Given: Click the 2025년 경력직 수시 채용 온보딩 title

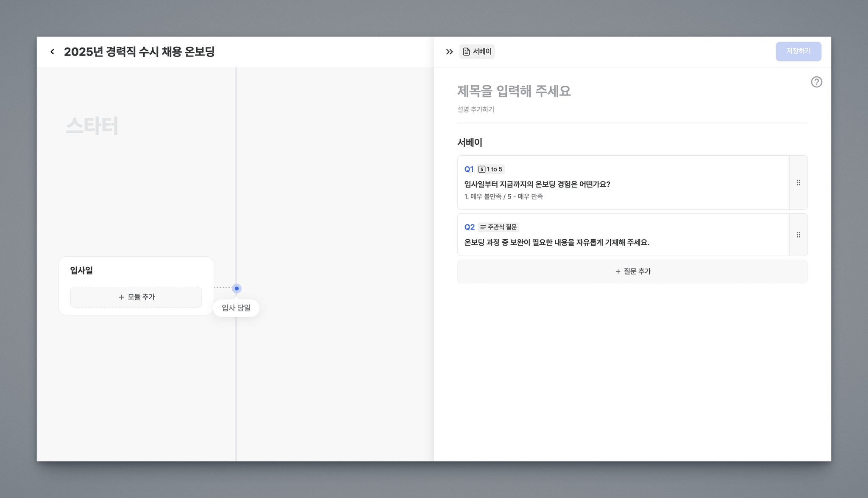Looking at the screenshot, I should coord(139,52).
